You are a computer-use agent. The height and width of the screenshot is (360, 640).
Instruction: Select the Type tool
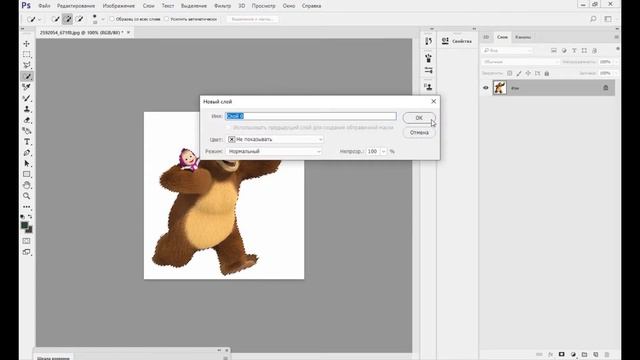[27, 142]
